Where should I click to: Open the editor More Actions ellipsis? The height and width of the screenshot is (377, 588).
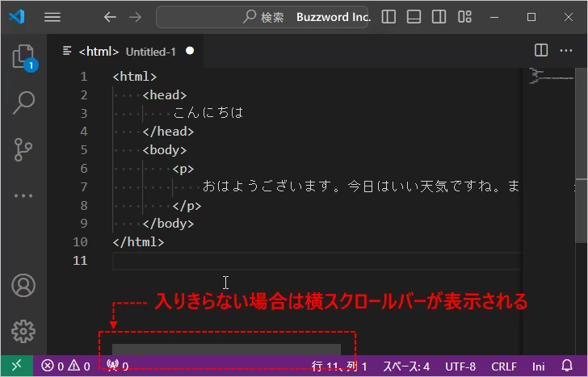tap(566, 50)
